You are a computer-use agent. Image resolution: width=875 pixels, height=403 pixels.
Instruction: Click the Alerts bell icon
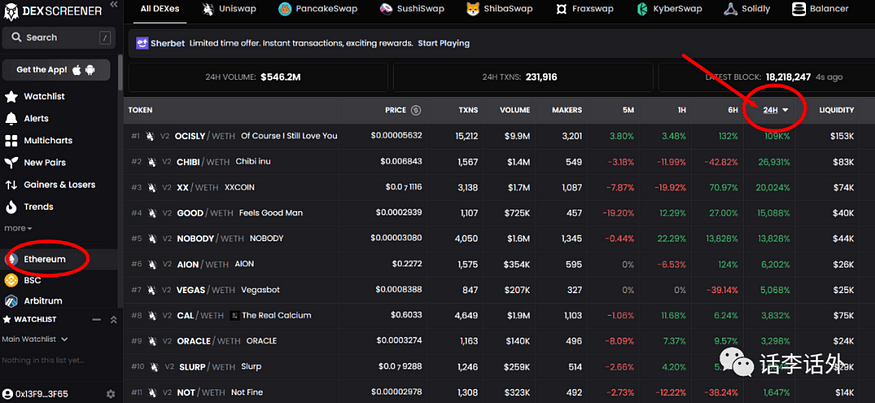click(11, 118)
